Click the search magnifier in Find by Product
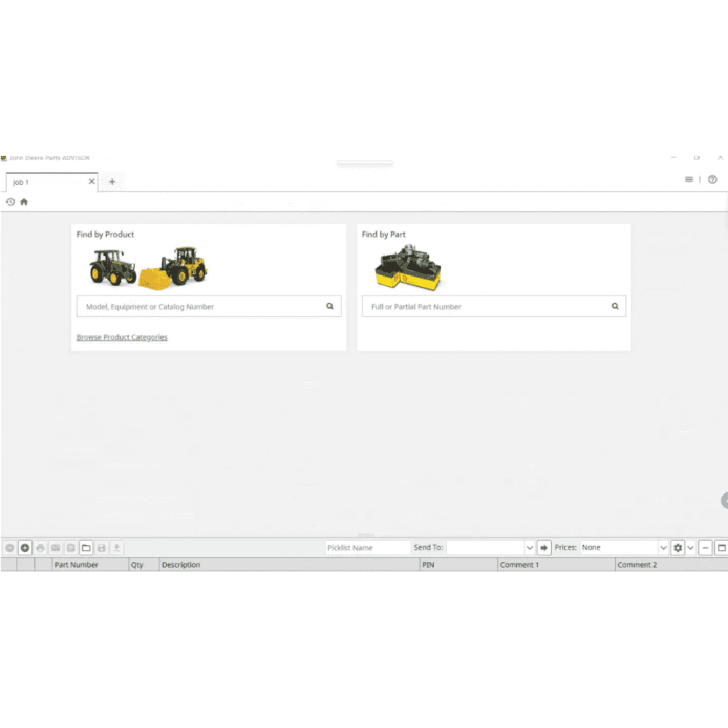 (330, 306)
